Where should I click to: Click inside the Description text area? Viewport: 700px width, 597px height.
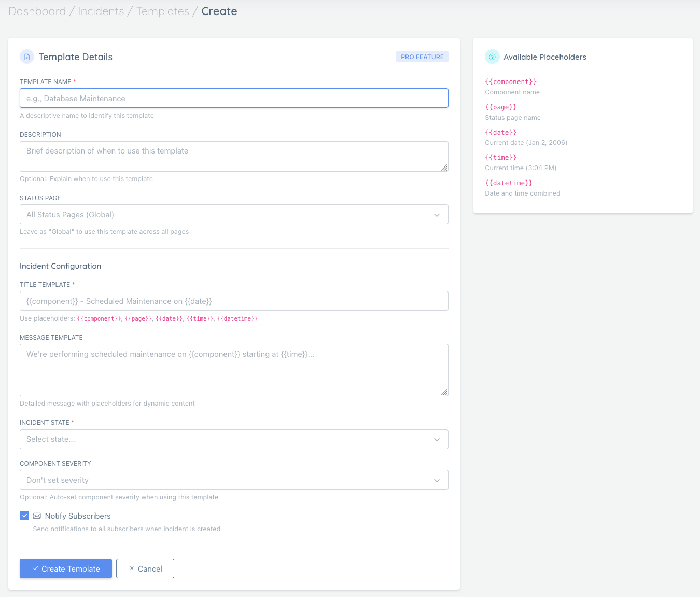[234, 156]
